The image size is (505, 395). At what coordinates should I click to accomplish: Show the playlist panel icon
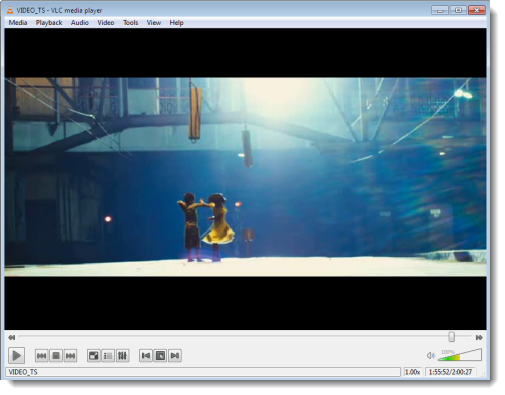(108, 356)
